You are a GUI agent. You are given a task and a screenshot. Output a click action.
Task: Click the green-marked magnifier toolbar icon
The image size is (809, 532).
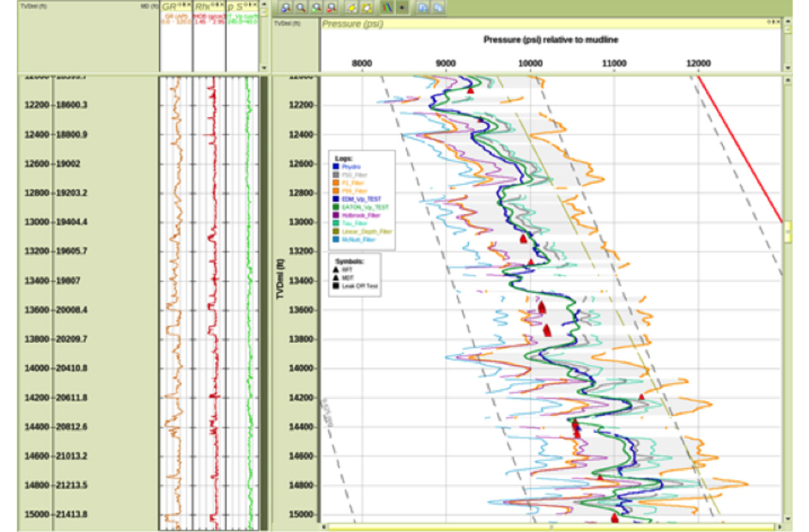point(317,8)
